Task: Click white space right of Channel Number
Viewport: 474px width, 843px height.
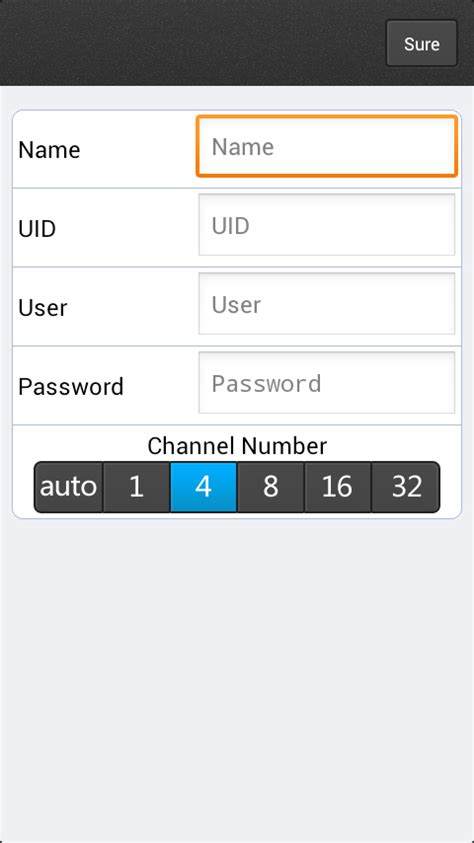Action: (393, 445)
